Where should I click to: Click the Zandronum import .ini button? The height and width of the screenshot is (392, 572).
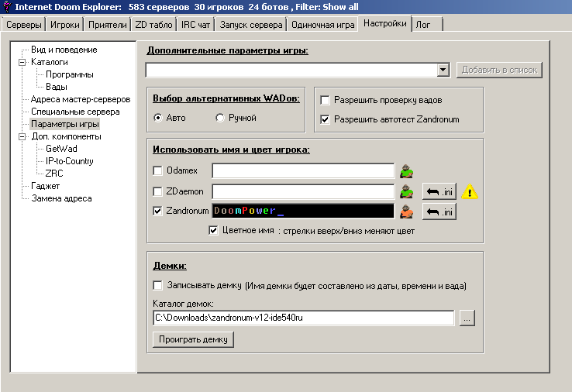point(439,211)
